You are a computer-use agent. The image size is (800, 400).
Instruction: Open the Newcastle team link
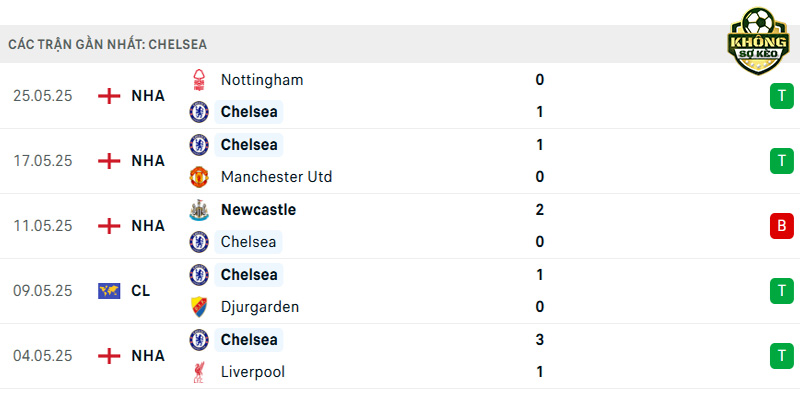tap(258, 210)
